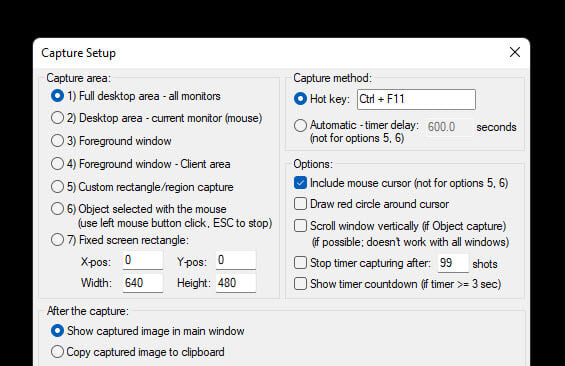Viewport: 565px width, 366px height.
Task: Click the "shots" label
Action: pyautogui.click(x=485, y=264)
